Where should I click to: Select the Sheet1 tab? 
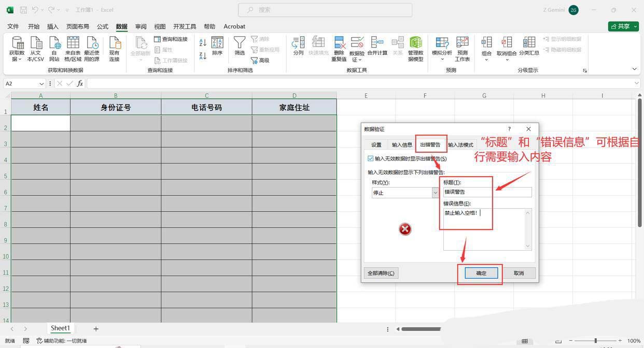(60, 328)
